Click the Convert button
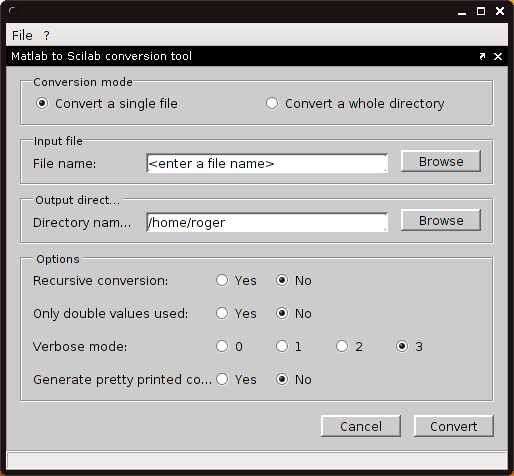The width and height of the screenshot is (514, 476). coord(454,426)
